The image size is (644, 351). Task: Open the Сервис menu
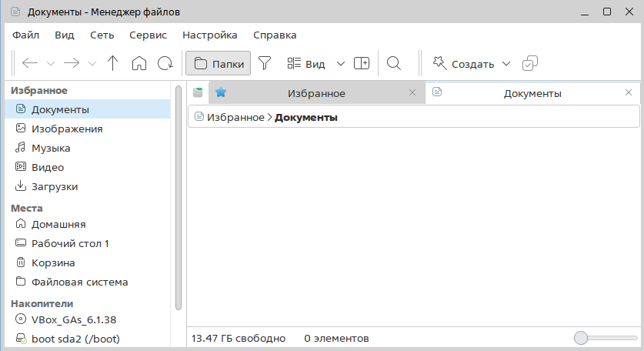[148, 35]
